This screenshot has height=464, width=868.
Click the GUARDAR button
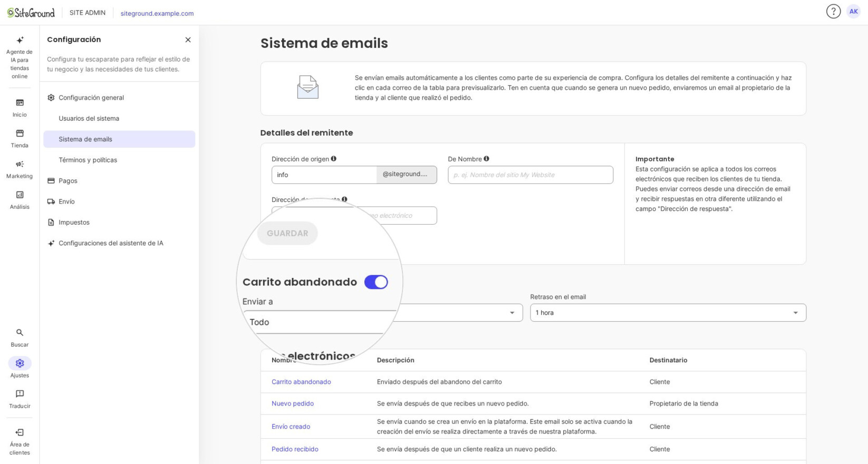tap(287, 233)
